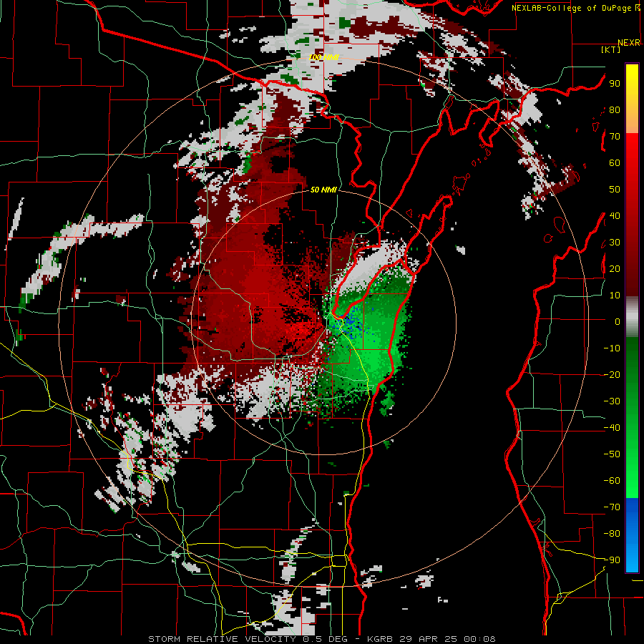Select the 60 knot scale label
Viewport: 644px width, 644px height.
[615, 163]
